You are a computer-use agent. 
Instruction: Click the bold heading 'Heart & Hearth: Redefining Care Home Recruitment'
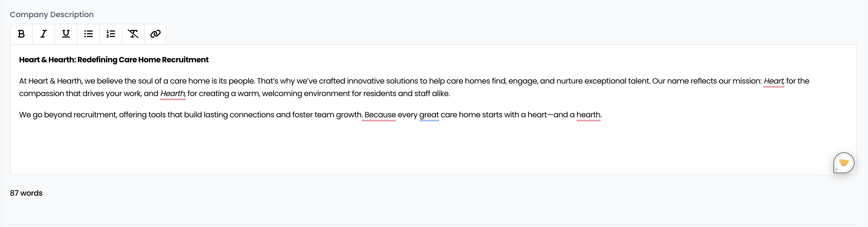pyautogui.click(x=113, y=60)
